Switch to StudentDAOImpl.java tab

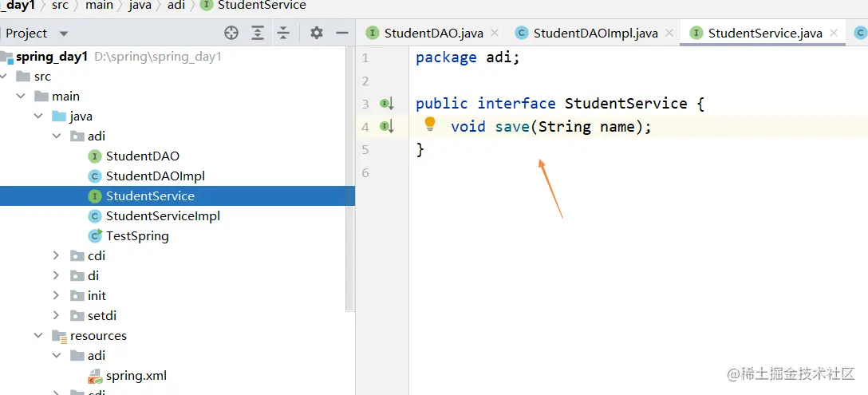[x=596, y=34]
